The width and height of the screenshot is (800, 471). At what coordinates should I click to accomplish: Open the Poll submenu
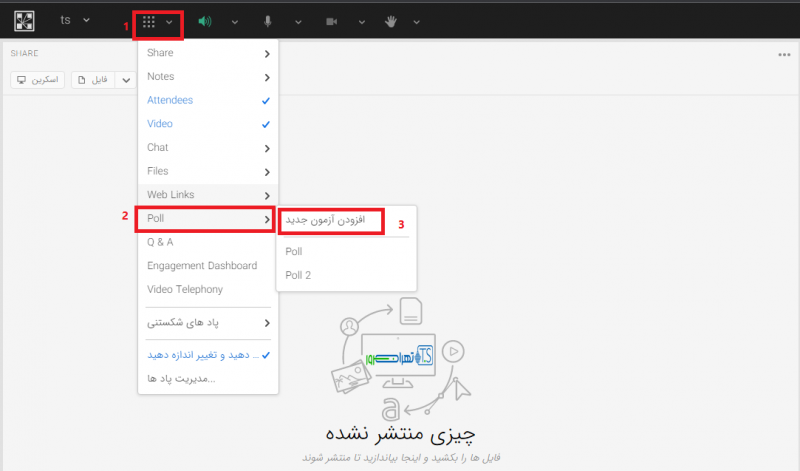pos(207,218)
